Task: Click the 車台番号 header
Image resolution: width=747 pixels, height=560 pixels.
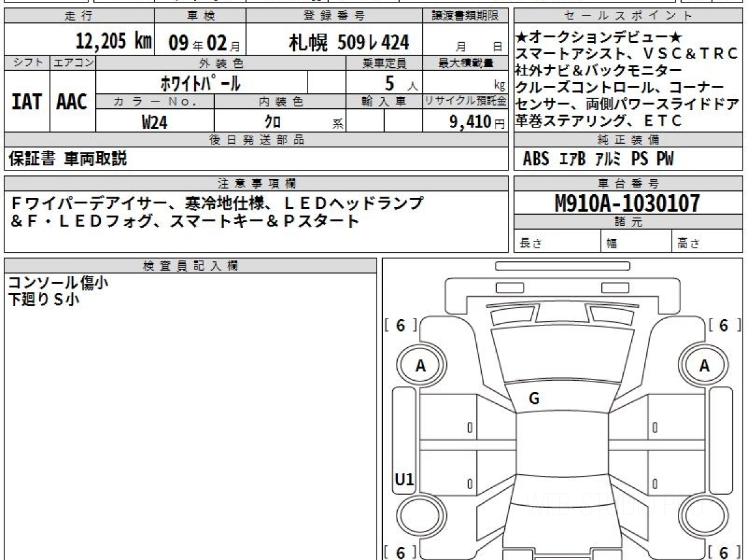Action: click(629, 184)
